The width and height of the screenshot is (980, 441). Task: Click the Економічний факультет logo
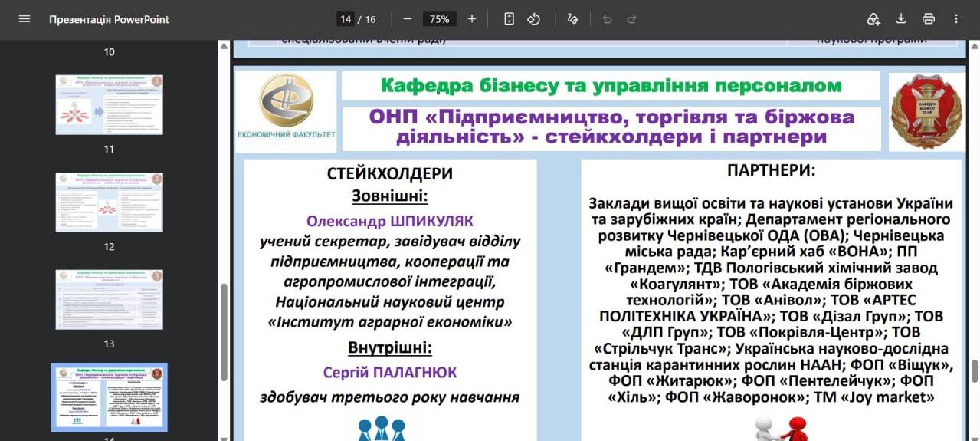286,112
